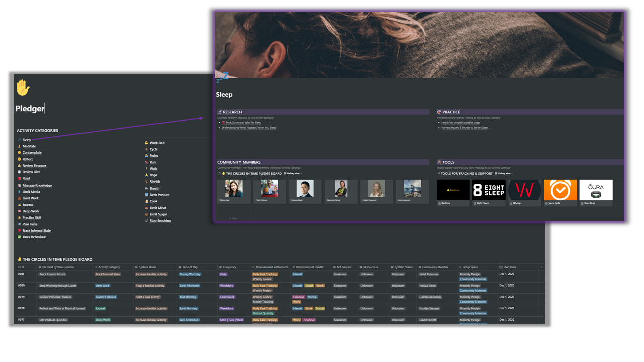Open Justin Woods community member card
Screen dimensions: 644x362
point(412,192)
